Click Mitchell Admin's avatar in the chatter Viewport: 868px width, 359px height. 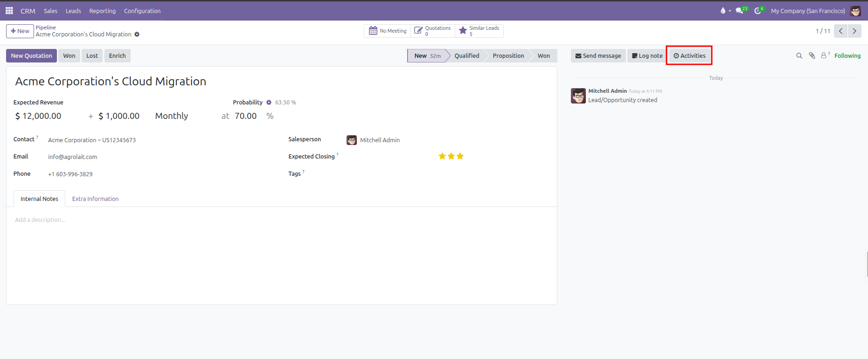point(578,96)
